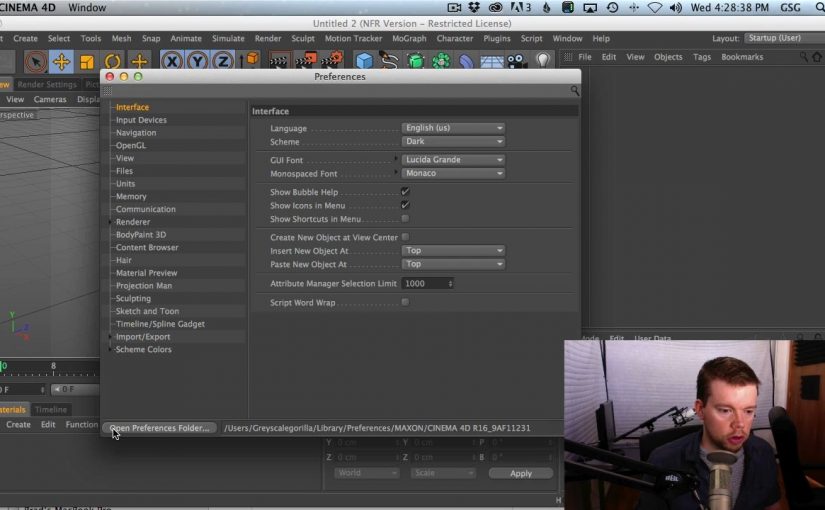This screenshot has height=510, width=825.
Task: Click the preferences folder path text
Action: 377,428
